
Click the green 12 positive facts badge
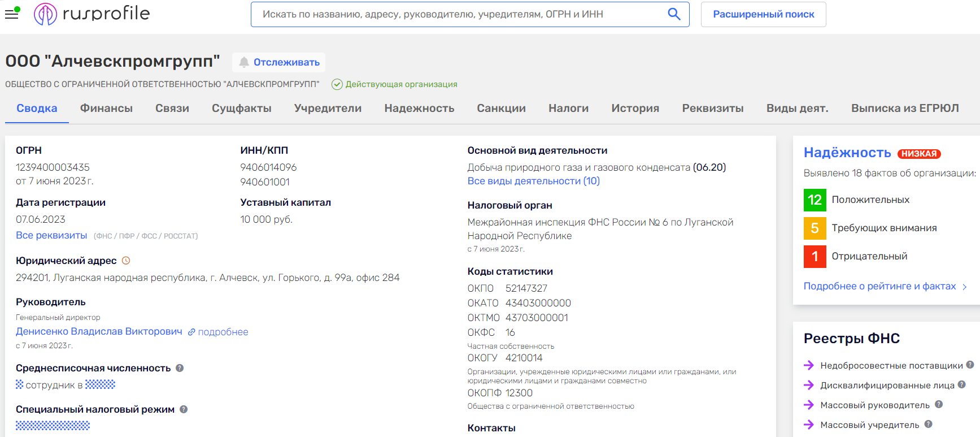(x=815, y=200)
